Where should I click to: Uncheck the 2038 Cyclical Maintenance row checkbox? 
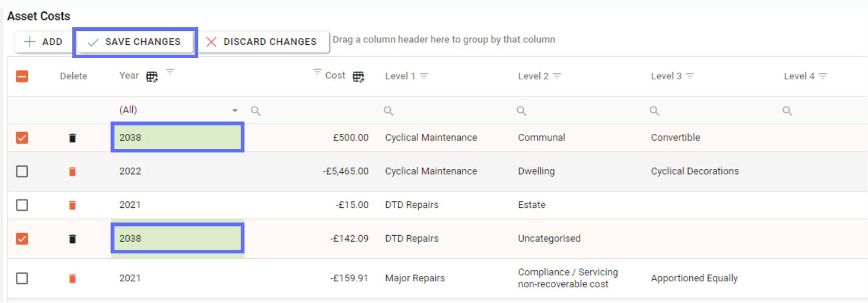pyautogui.click(x=22, y=138)
